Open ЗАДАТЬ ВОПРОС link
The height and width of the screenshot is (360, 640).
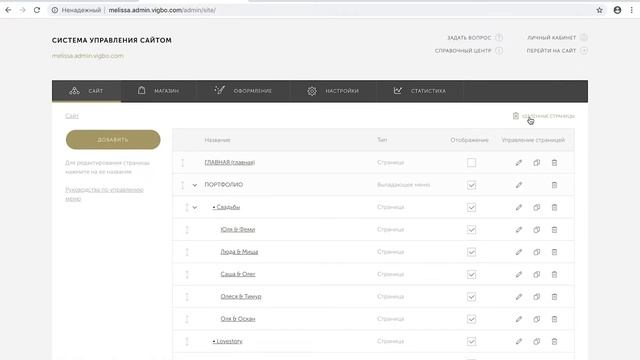tap(475, 38)
